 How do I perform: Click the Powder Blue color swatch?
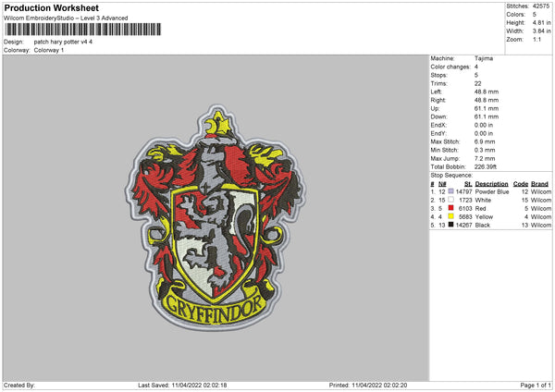click(450, 191)
